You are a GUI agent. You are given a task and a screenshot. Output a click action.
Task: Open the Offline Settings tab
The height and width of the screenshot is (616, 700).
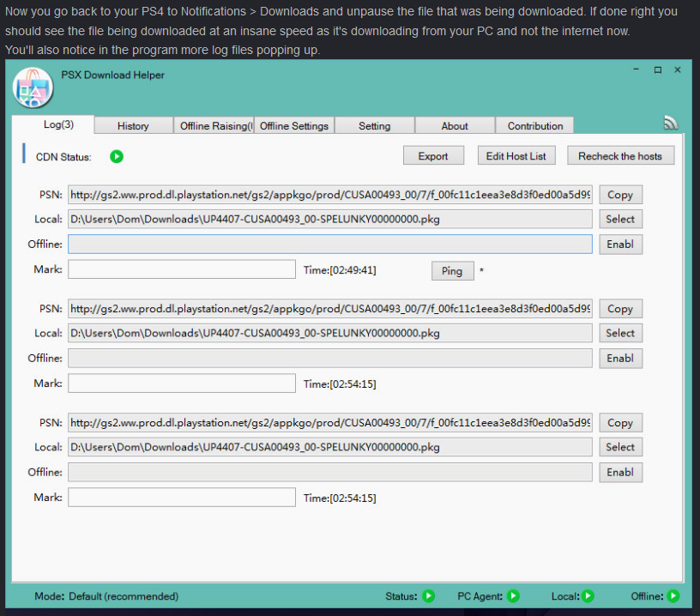click(x=293, y=126)
